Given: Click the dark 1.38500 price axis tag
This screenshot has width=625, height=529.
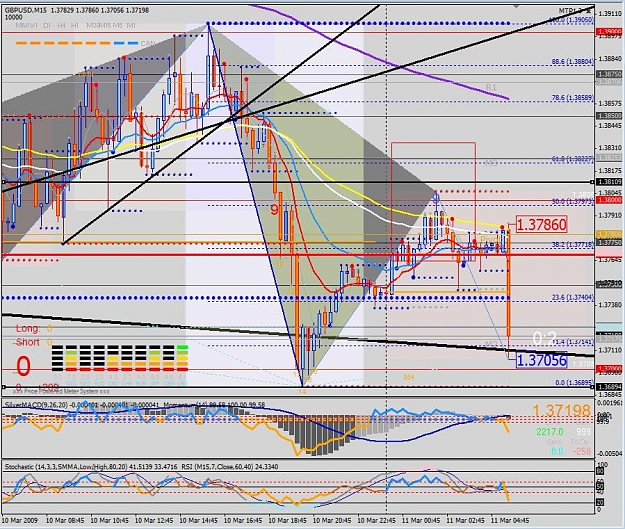Looking at the screenshot, I should pos(609,116).
